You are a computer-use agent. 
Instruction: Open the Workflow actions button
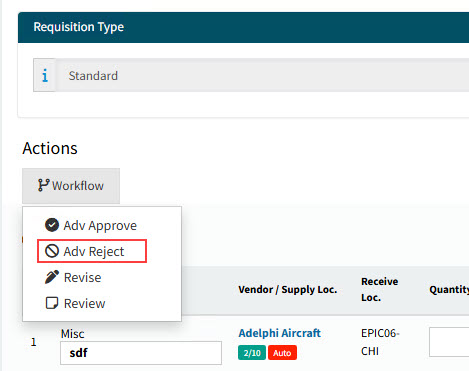coord(71,186)
